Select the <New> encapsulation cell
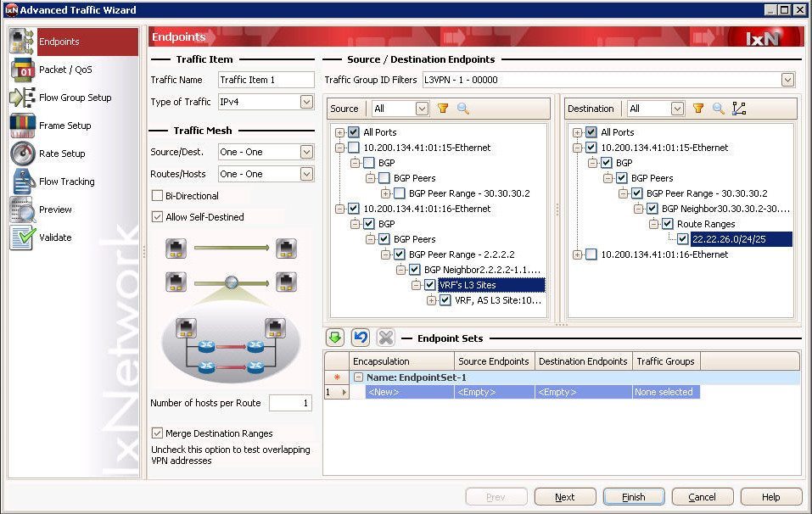Screen dimensions: 812x514 point(409,392)
